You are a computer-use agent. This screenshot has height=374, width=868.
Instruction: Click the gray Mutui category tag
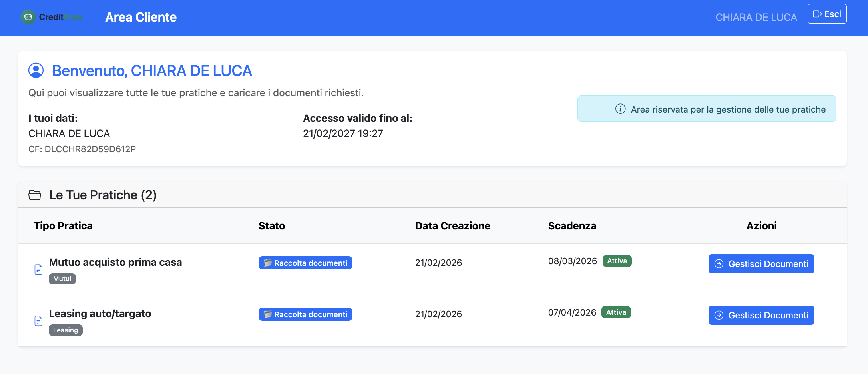[62, 279]
